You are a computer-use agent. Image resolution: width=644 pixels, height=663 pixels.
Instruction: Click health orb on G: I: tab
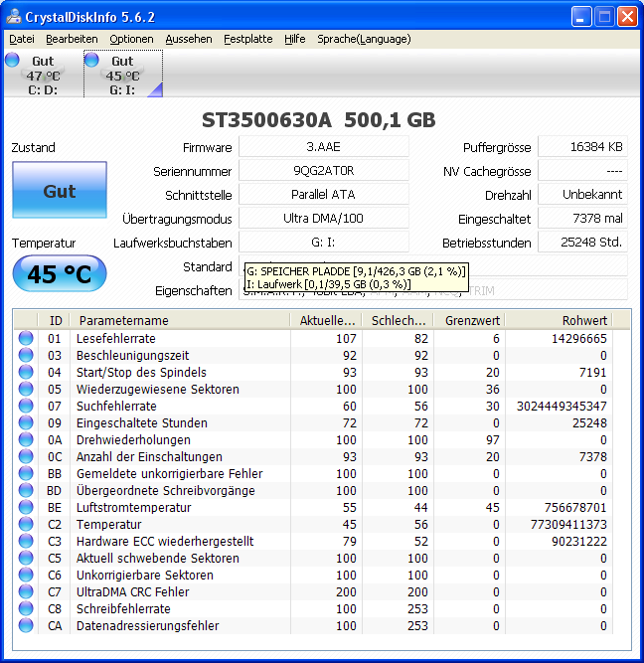91,60
